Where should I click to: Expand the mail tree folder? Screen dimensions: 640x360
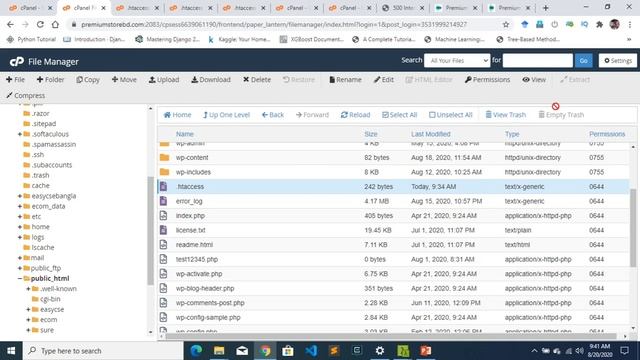click(20, 258)
